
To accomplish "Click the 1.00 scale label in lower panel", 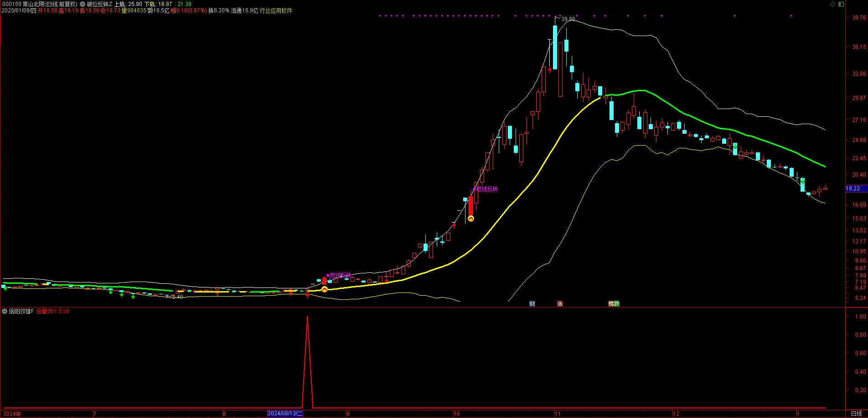I will [x=861, y=317].
